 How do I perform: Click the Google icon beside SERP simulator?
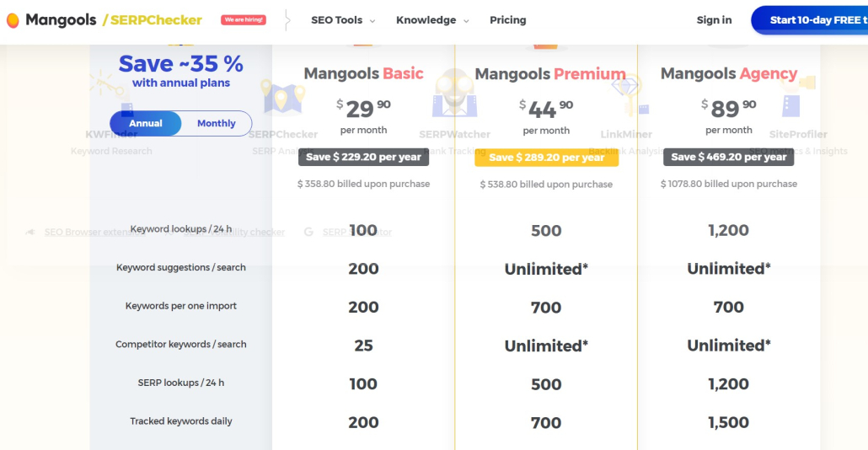[309, 232]
